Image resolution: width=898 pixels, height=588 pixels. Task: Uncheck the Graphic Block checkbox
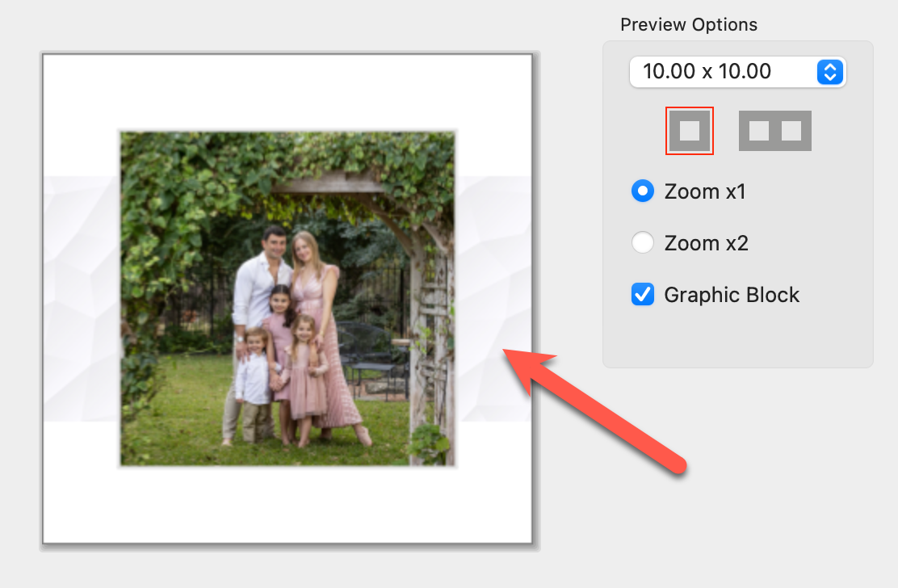(643, 295)
